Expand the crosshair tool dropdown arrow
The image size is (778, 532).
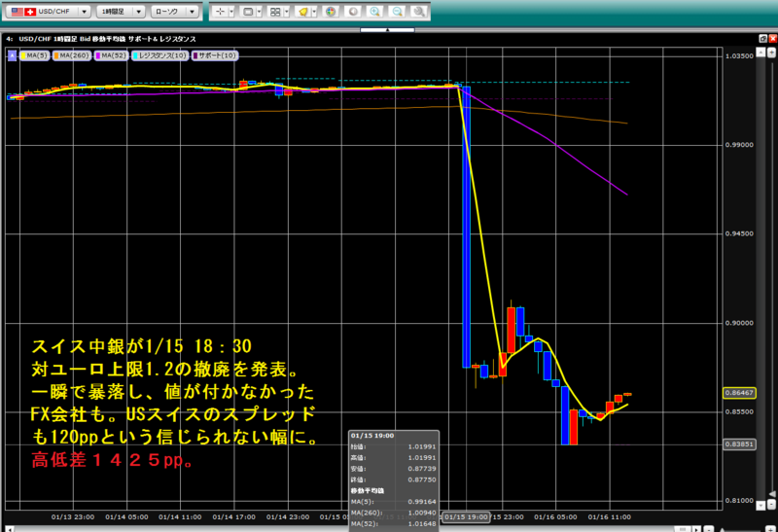[231, 12]
